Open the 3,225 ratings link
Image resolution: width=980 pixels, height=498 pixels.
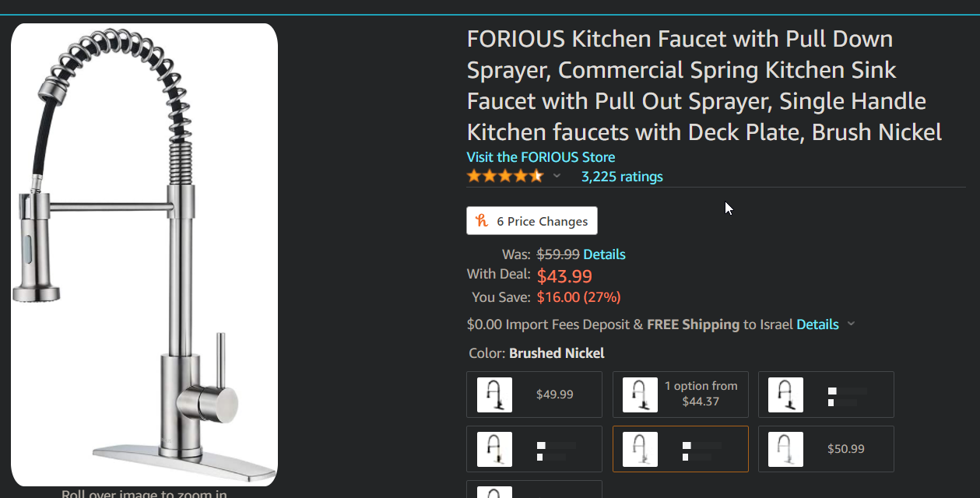[622, 177]
